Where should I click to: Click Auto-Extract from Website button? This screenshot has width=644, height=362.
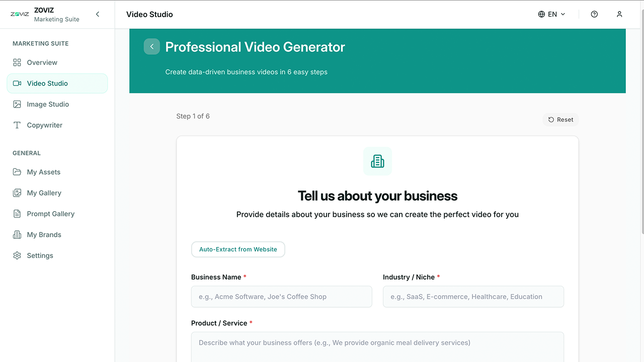pos(238,249)
